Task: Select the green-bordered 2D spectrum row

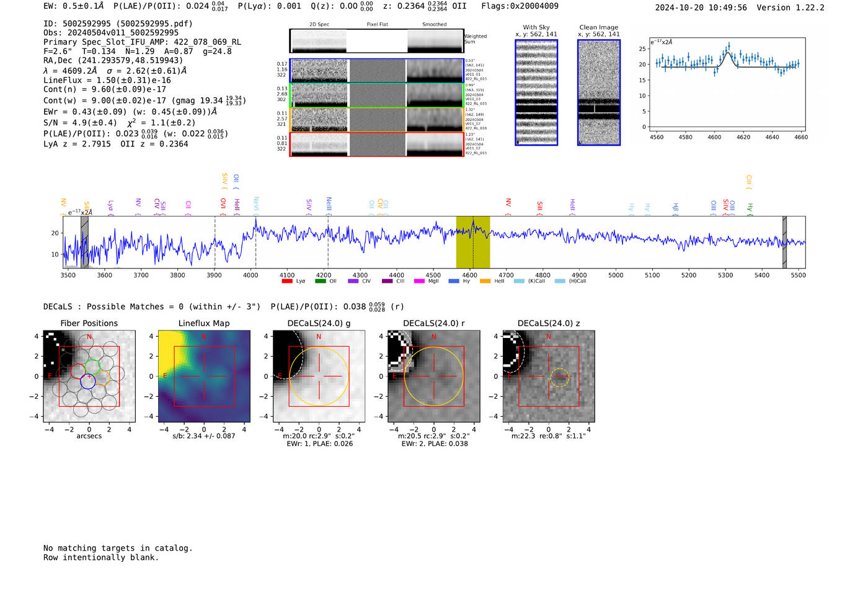Action: pos(376,96)
